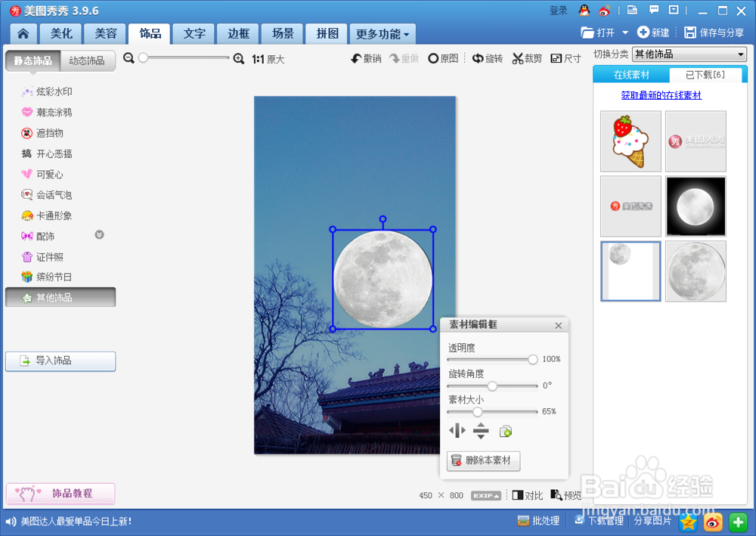Open 缤纷节日 category
Image resolution: width=756 pixels, height=536 pixels.
[47, 277]
